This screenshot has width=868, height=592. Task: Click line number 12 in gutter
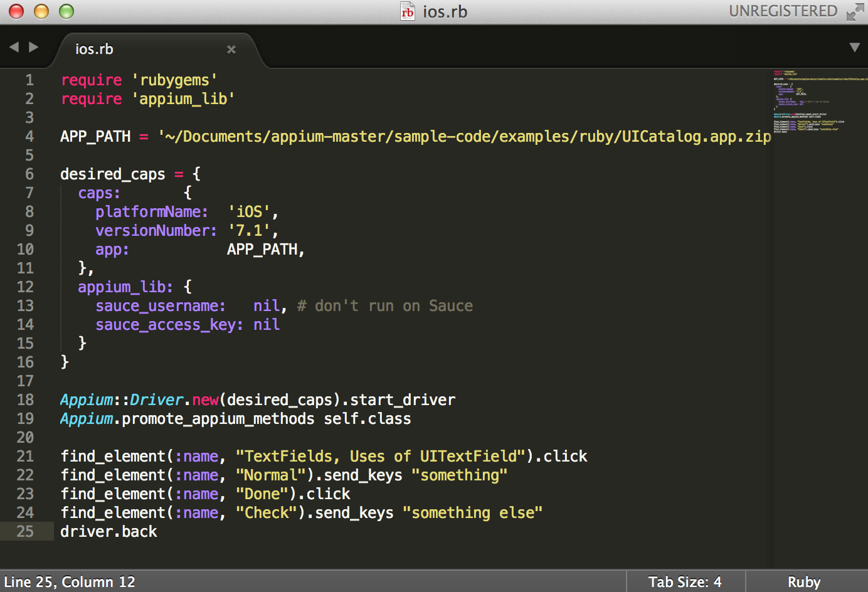click(25, 287)
